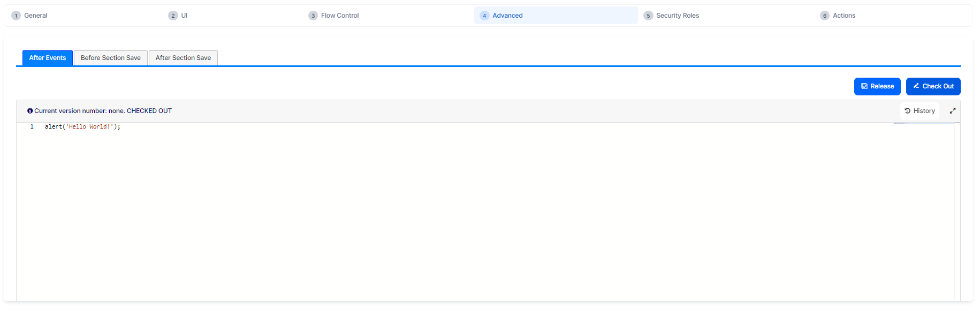Click line number 1 in the gutter
This screenshot has width=980, height=315.
32,127
